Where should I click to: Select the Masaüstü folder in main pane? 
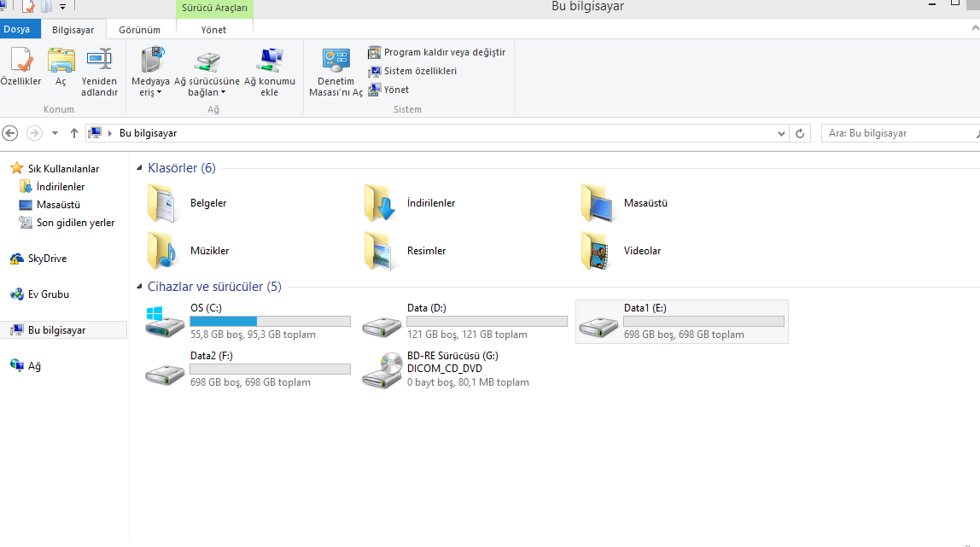pyautogui.click(x=596, y=203)
